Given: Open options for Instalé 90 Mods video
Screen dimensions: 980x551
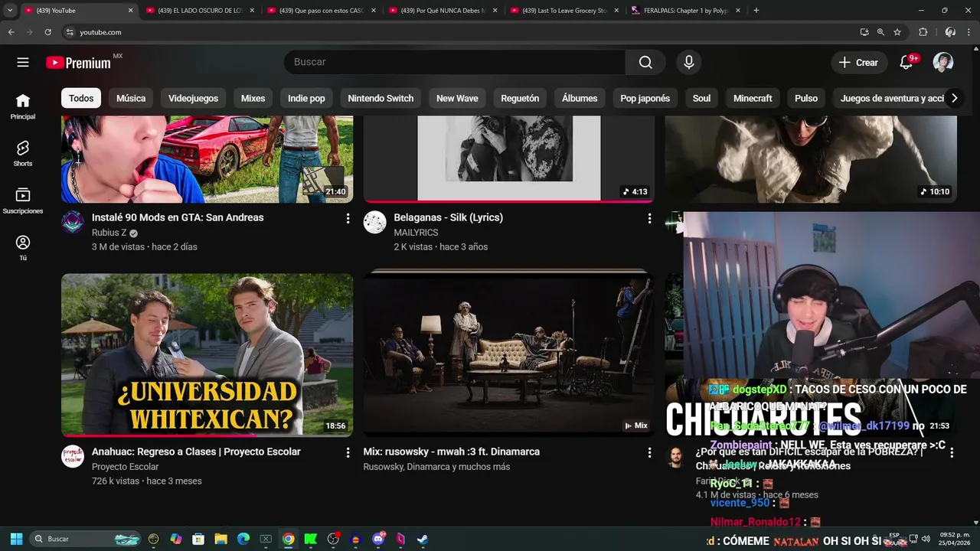Looking at the screenshot, I should [x=348, y=218].
